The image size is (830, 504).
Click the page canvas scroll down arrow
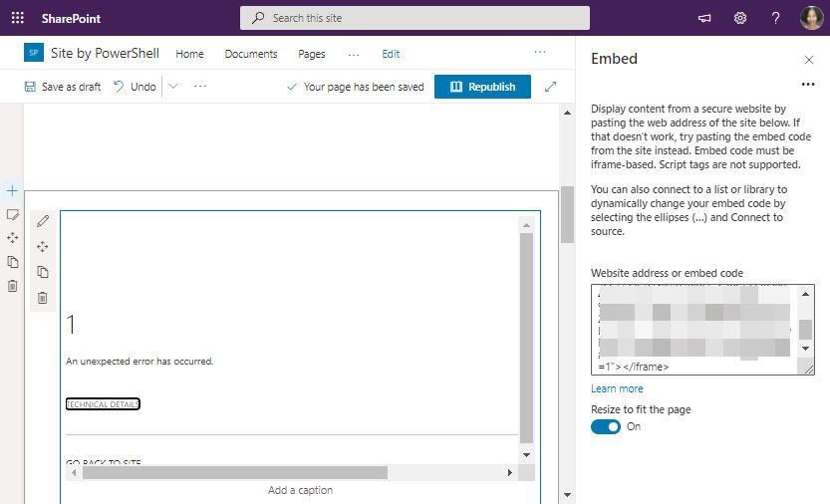pos(568,495)
